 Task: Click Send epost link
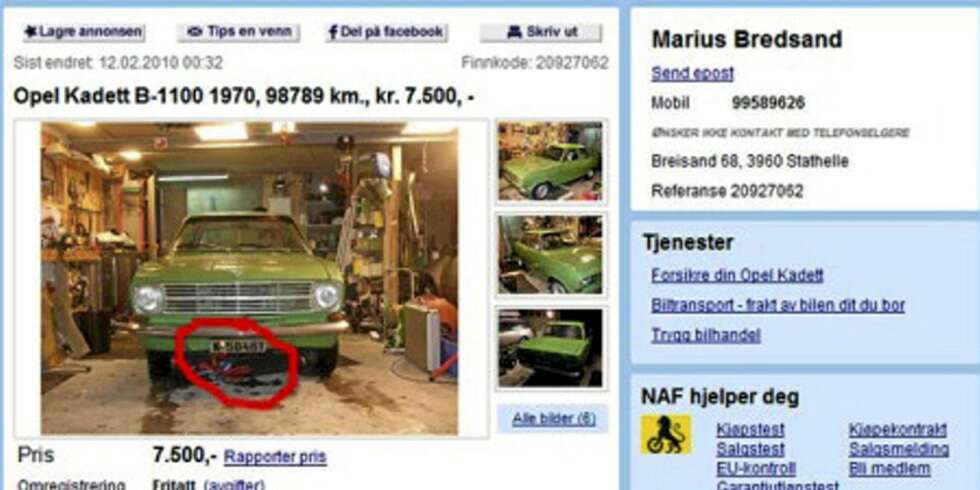692,74
